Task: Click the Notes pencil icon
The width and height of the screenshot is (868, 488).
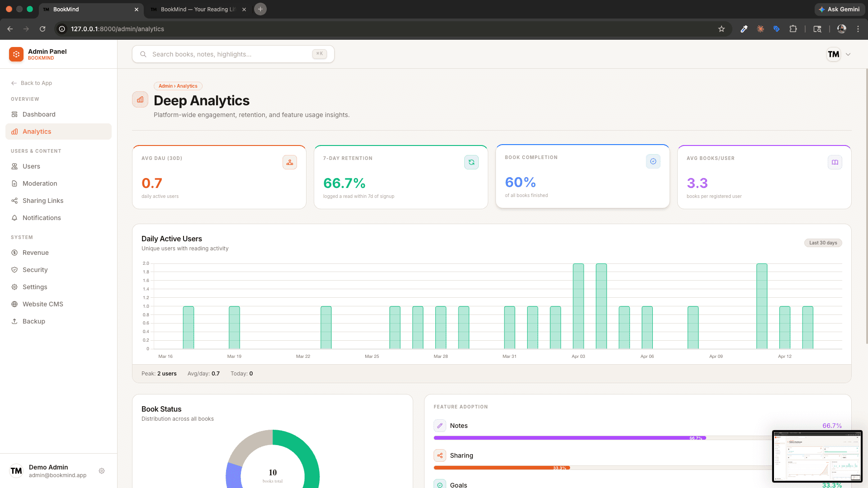Action: (x=440, y=426)
